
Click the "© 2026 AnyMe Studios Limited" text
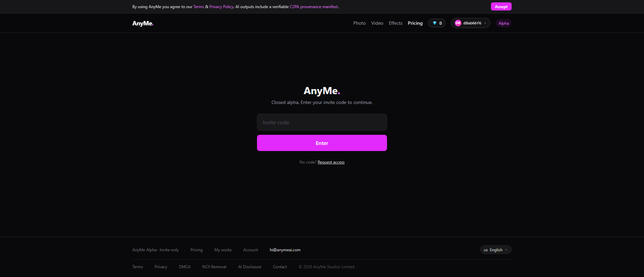(x=326, y=267)
